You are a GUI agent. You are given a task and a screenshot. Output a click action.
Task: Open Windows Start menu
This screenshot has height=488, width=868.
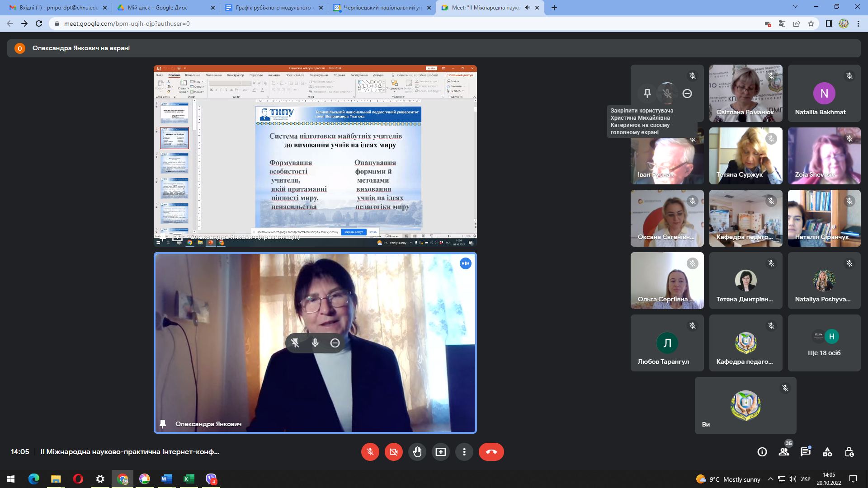pyautogui.click(x=11, y=479)
